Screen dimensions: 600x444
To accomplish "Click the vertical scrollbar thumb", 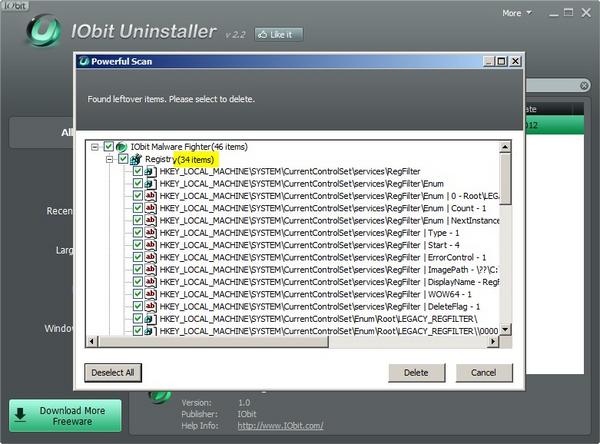I will pos(505,178).
